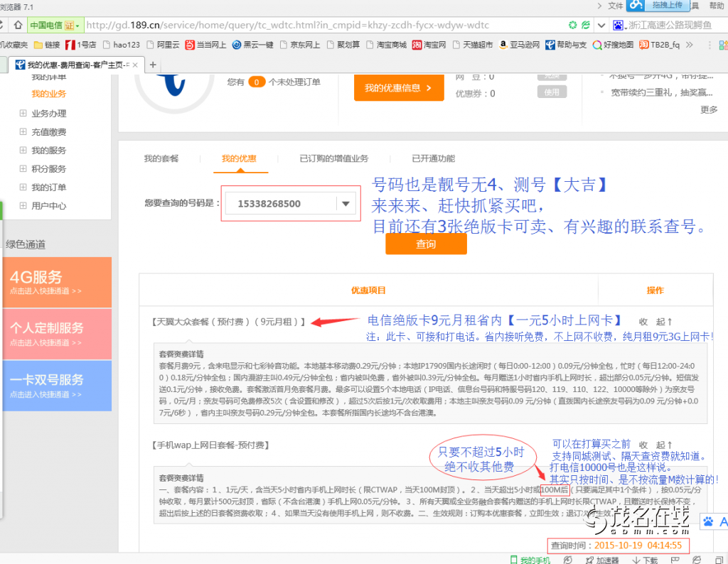Open the 亚马逊网 bookmark
Screen dimensions: 728x564
pos(519,45)
